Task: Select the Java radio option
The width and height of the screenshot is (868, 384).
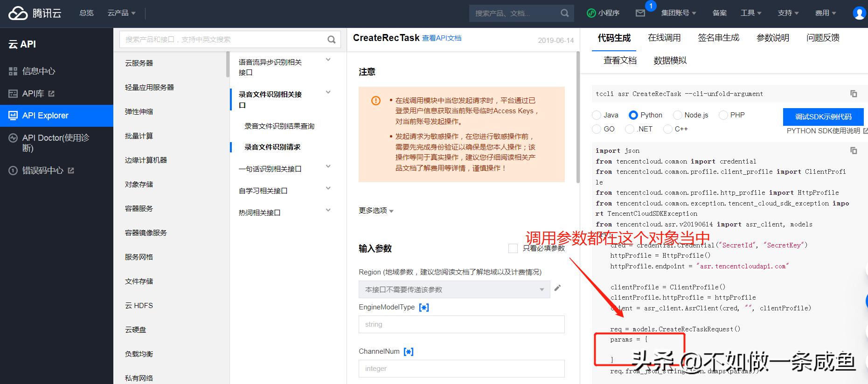Action: 597,115
